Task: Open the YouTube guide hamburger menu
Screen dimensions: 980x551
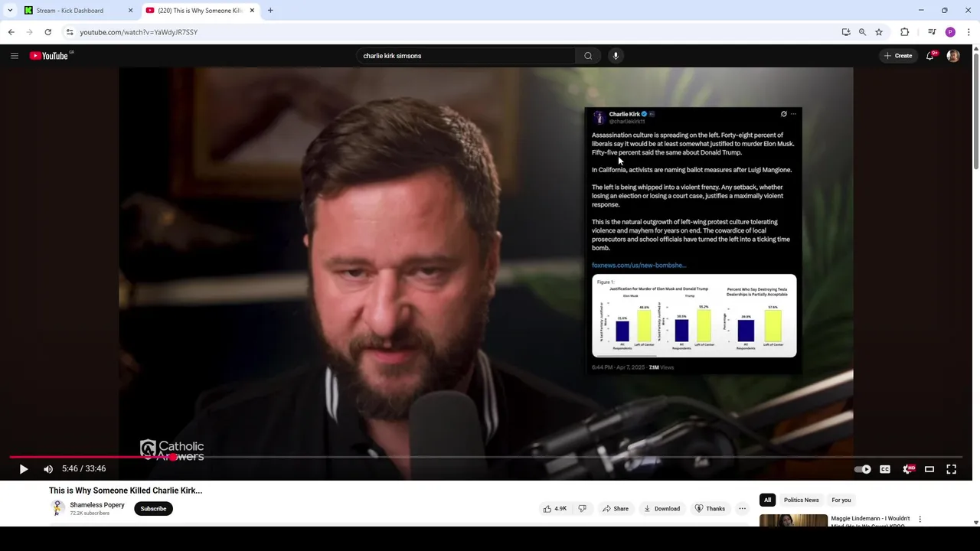Action: pos(14,56)
